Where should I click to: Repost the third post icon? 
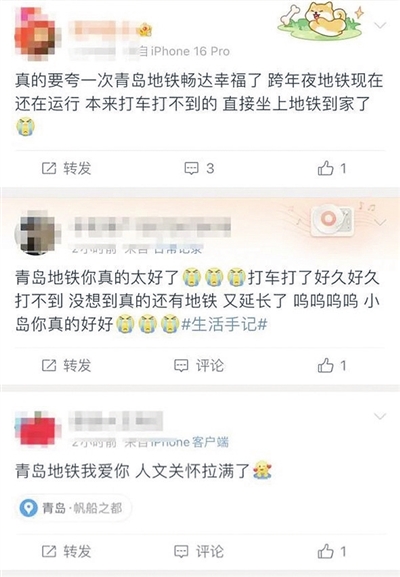pyautogui.click(x=49, y=551)
